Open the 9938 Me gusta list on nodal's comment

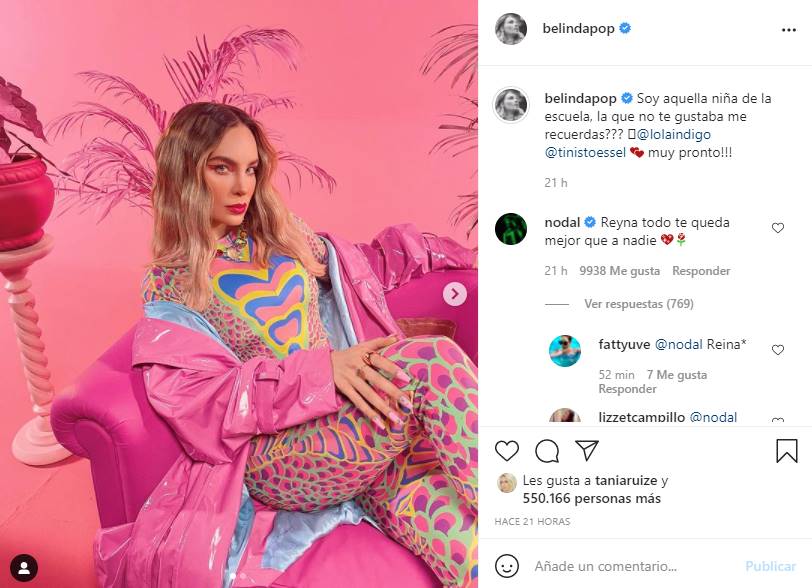619,271
